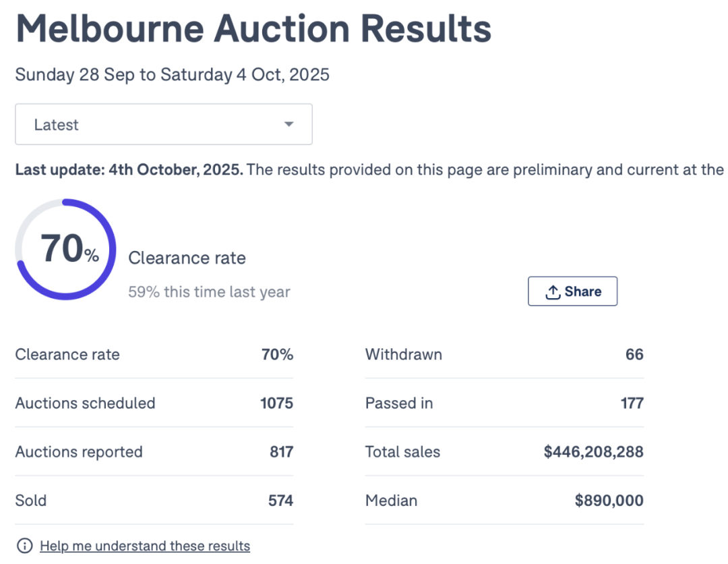Select the Auctions reported value 817
This screenshot has height=564, width=728.
(x=281, y=451)
